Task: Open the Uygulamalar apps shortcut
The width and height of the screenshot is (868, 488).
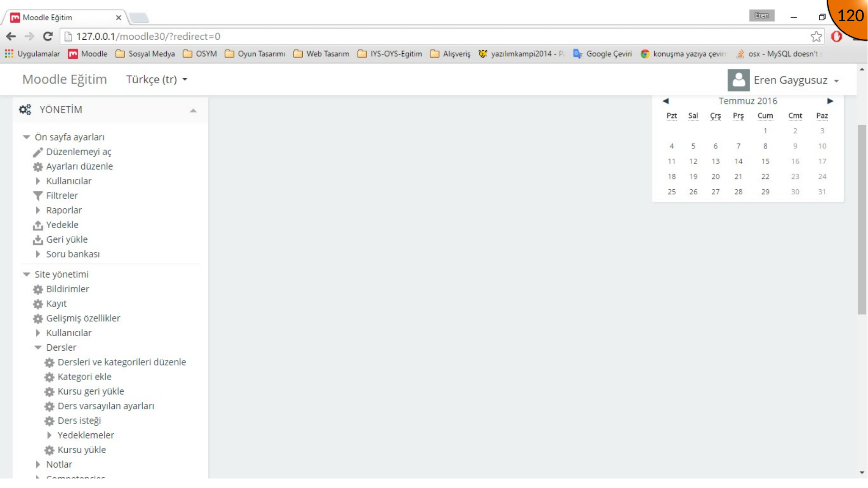Action: coord(32,54)
